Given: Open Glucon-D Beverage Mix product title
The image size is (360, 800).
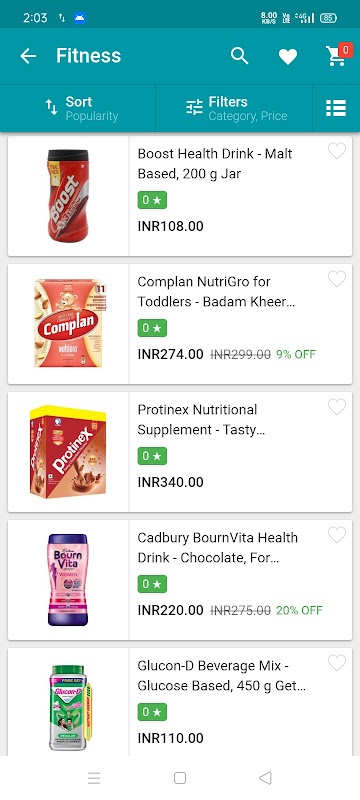Looking at the screenshot, I should pos(222,676).
